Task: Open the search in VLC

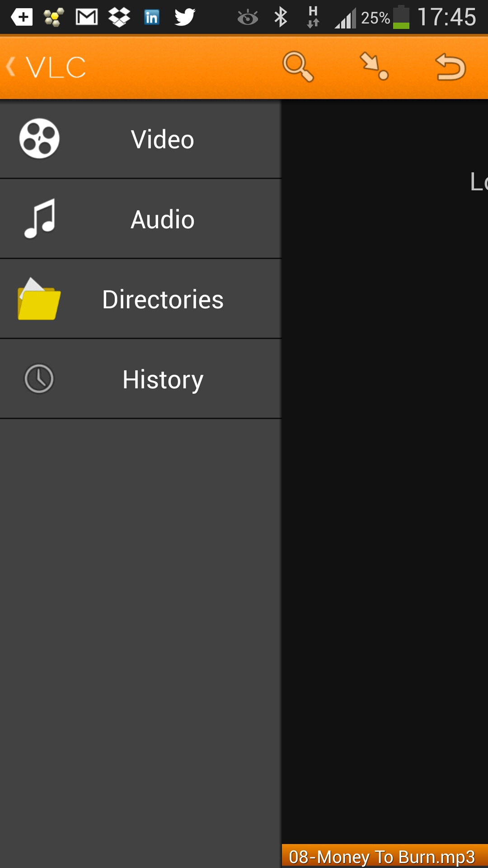Action: click(x=299, y=67)
